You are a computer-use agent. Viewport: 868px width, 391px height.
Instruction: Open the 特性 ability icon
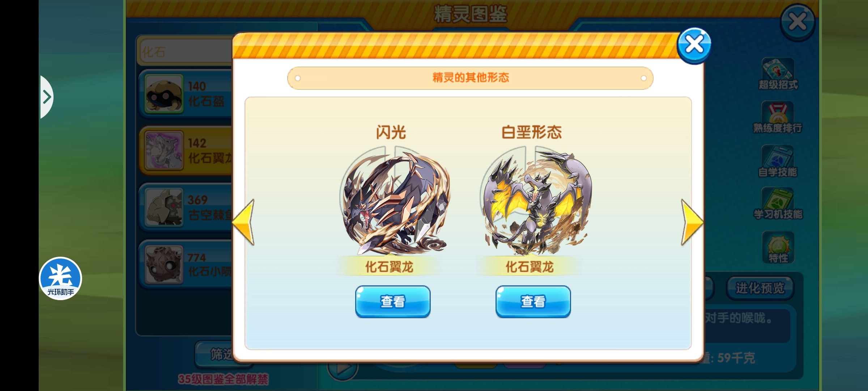click(778, 248)
